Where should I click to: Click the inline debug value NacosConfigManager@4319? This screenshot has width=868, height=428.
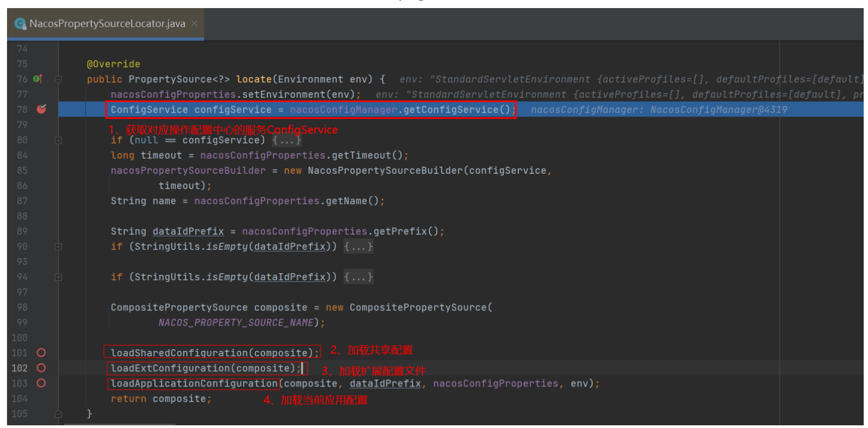719,110
